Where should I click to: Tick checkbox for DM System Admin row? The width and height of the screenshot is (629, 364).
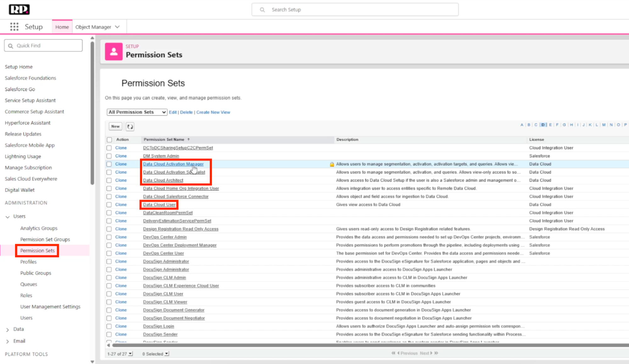pos(109,156)
